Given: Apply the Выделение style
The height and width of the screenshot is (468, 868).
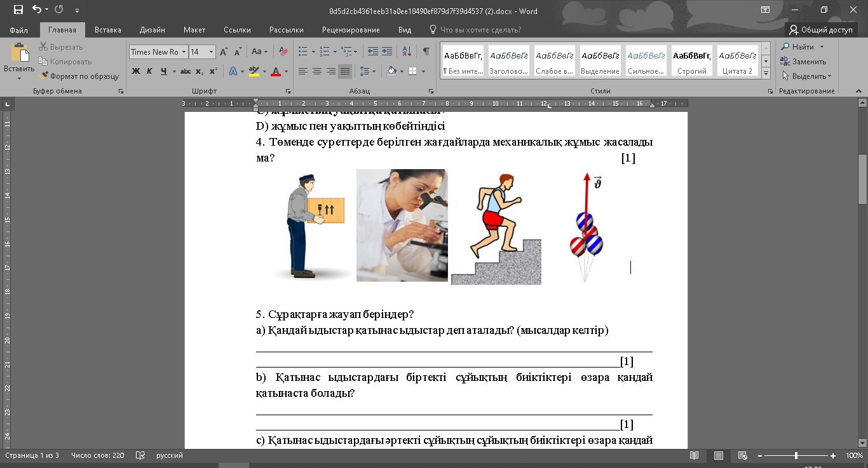Looking at the screenshot, I should (600, 61).
